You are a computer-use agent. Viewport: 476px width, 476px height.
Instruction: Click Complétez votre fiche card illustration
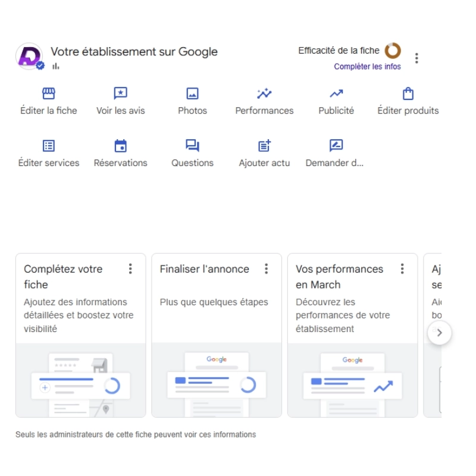coord(81,380)
